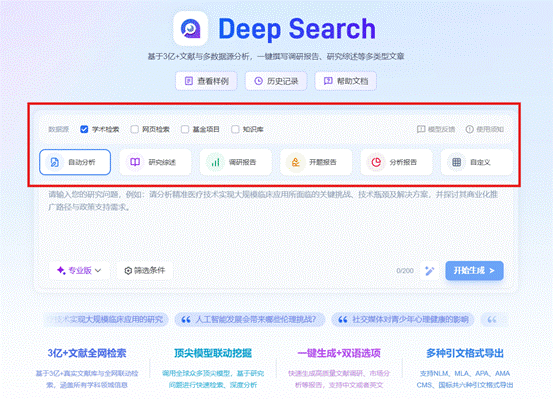
Task: Click the 多种引文格式导出 heading
Action: coord(465,353)
